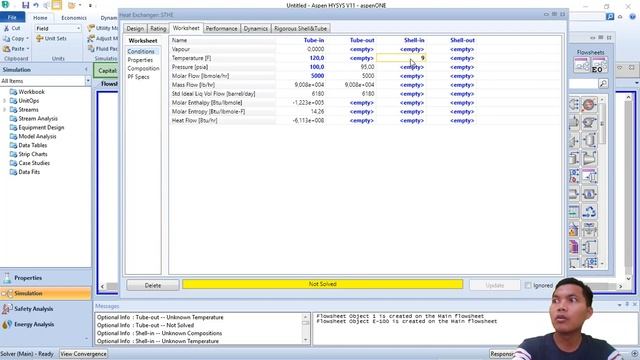Switch to the Rating tab
This screenshot has width=640, height=360.
click(158, 29)
